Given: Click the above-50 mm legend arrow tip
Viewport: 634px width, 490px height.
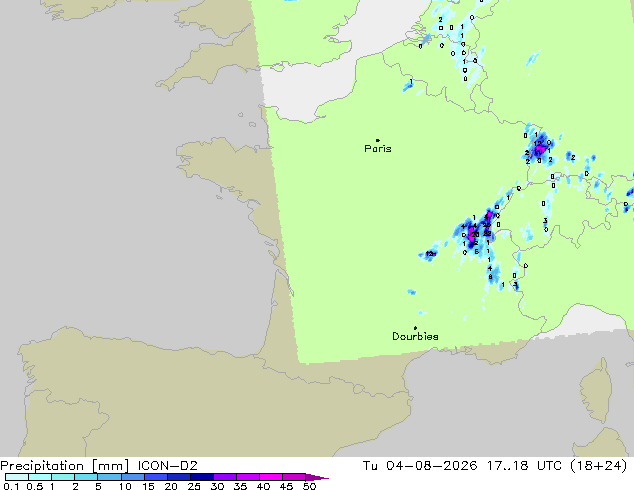Looking at the screenshot, I should 317,477.
